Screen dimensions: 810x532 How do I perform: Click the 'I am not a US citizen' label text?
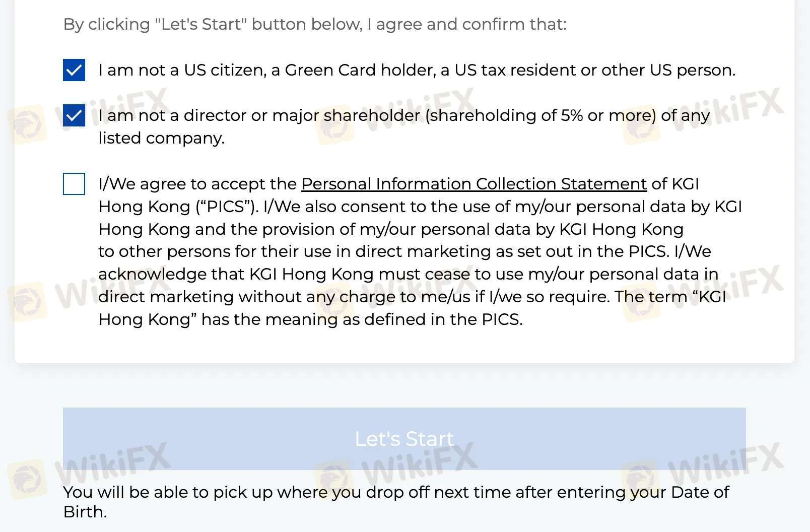click(417, 70)
